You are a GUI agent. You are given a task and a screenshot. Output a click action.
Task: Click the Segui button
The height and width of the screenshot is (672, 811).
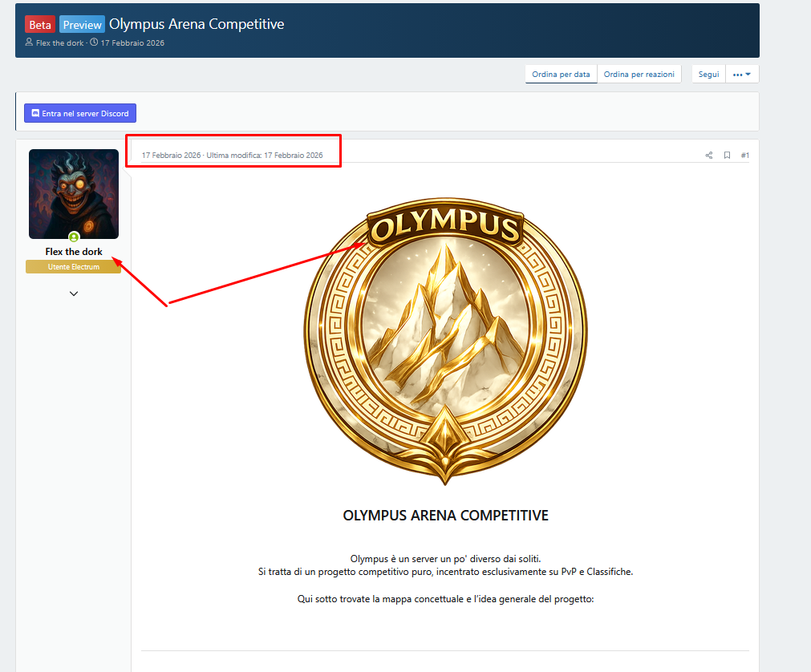point(708,75)
